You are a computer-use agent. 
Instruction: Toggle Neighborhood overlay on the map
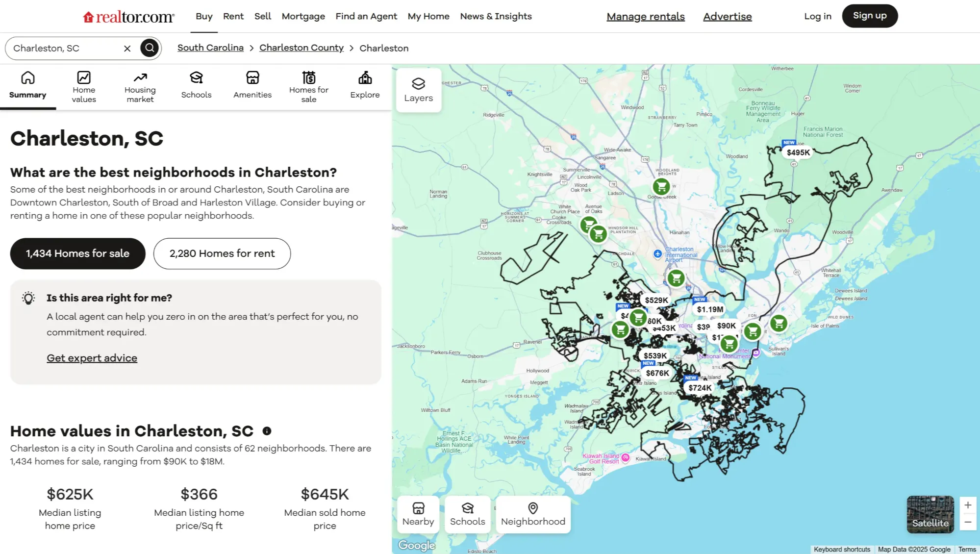(x=532, y=514)
